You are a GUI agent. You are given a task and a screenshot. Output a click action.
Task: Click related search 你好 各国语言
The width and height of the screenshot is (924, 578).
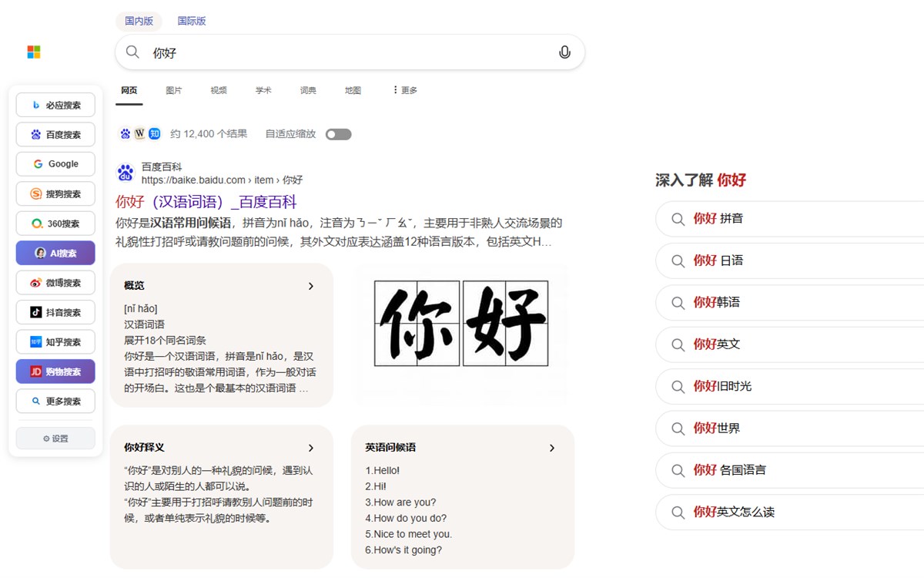pos(790,470)
